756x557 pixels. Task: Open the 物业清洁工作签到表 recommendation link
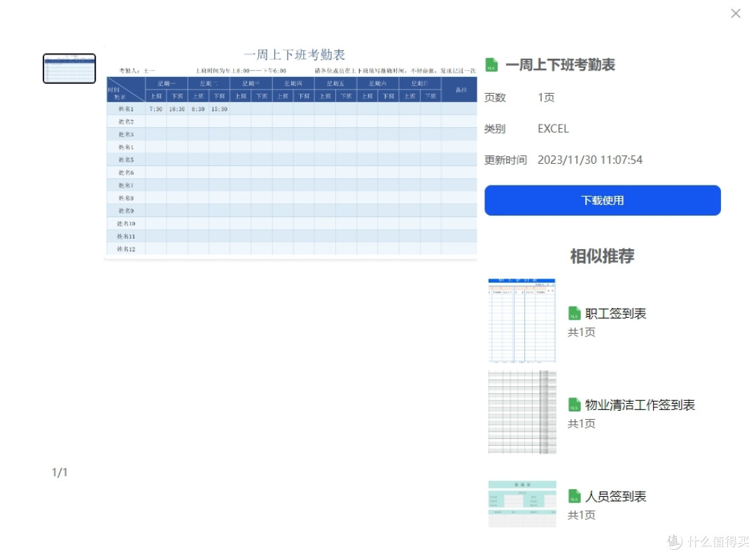tap(640, 405)
